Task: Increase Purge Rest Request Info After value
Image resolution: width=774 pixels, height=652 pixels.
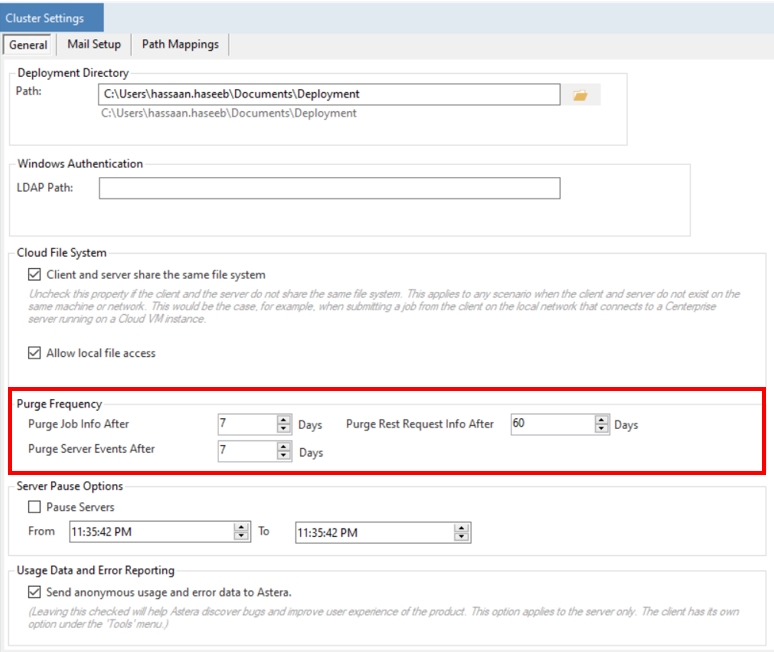Action: pyautogui.click(x=601, y=420)
